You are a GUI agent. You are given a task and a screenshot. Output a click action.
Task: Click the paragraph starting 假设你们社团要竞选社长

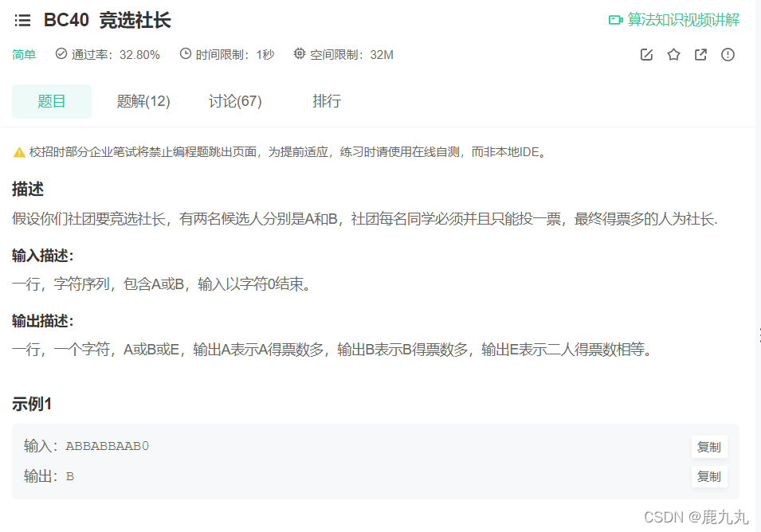point(365,219)
